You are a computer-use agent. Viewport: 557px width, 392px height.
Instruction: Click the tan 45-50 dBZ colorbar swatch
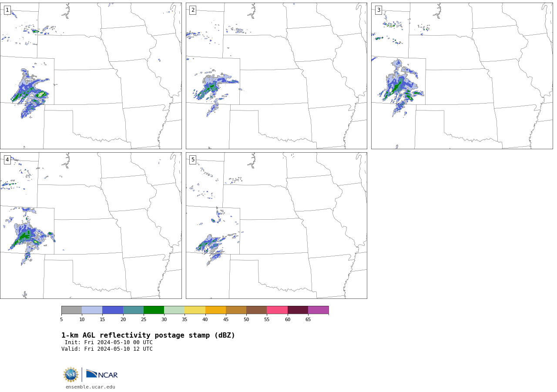coord(236,310)
